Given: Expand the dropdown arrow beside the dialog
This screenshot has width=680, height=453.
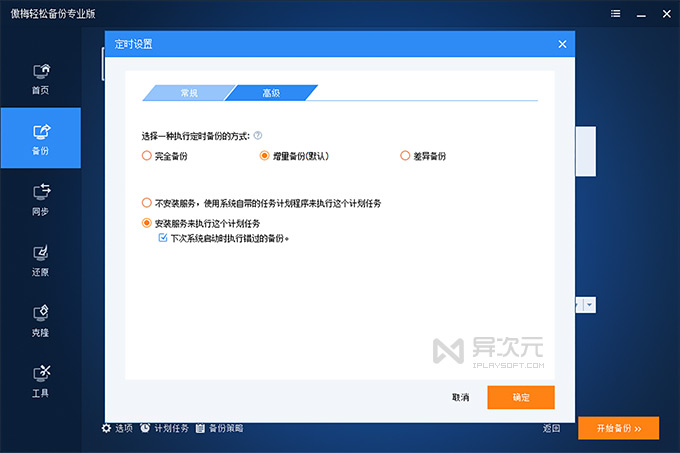Looking at the screenshot, I should tap(589, 305).
